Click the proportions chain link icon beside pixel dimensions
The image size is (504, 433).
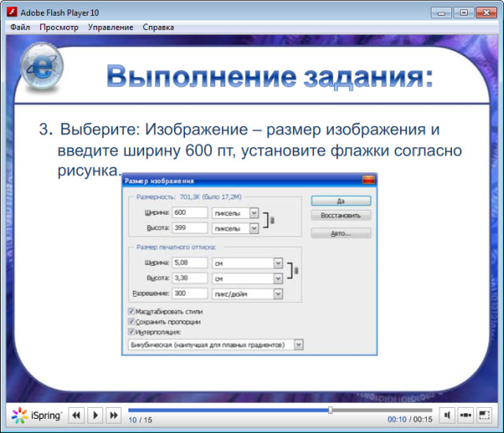272,220
